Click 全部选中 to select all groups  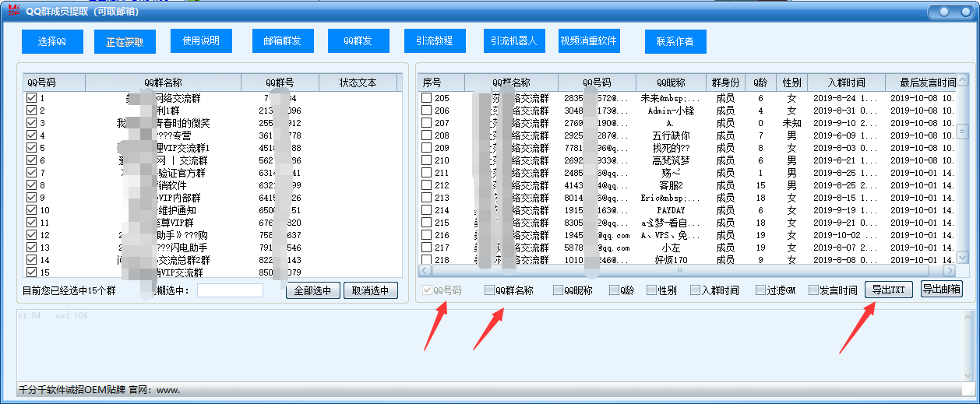(313, 290)
